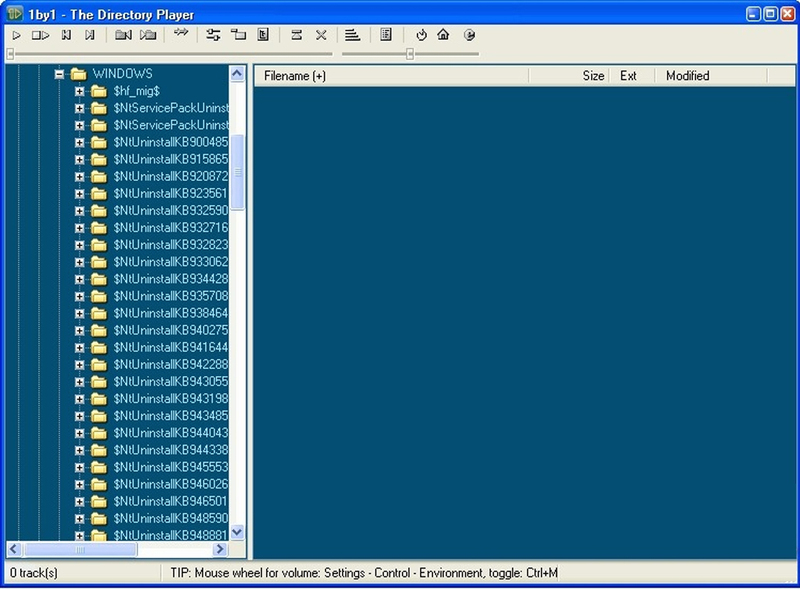This screenshot has height=589, width=800.
Task: Sort by the Modified column header
Action: (x=711, y=76)
